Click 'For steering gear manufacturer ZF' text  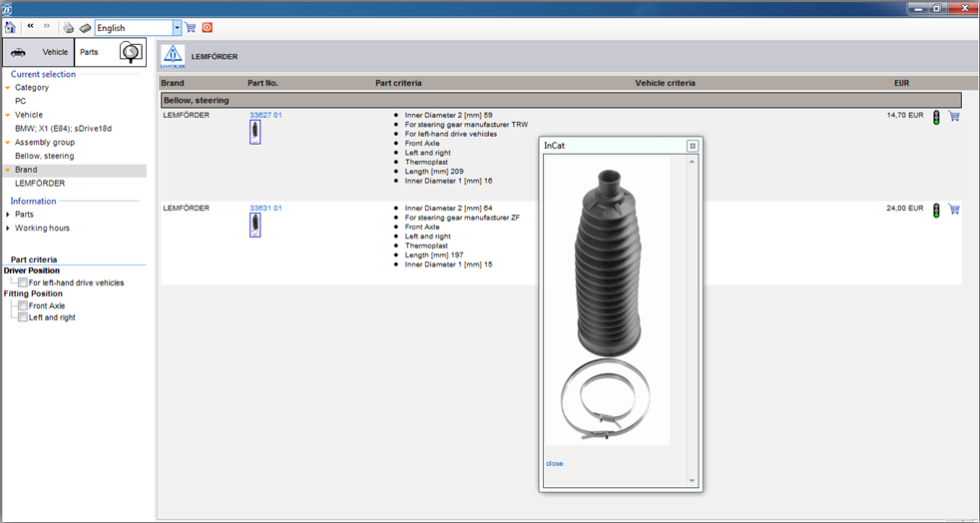click(x=462, y=218)
